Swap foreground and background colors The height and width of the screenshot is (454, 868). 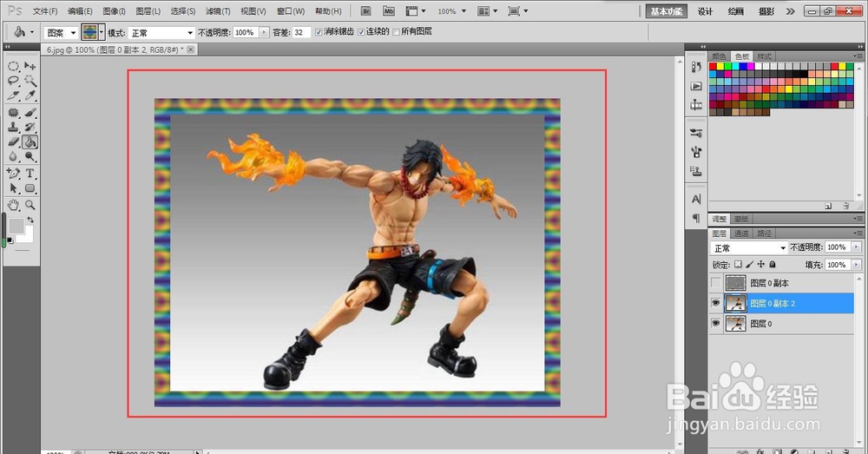(30, 220)
